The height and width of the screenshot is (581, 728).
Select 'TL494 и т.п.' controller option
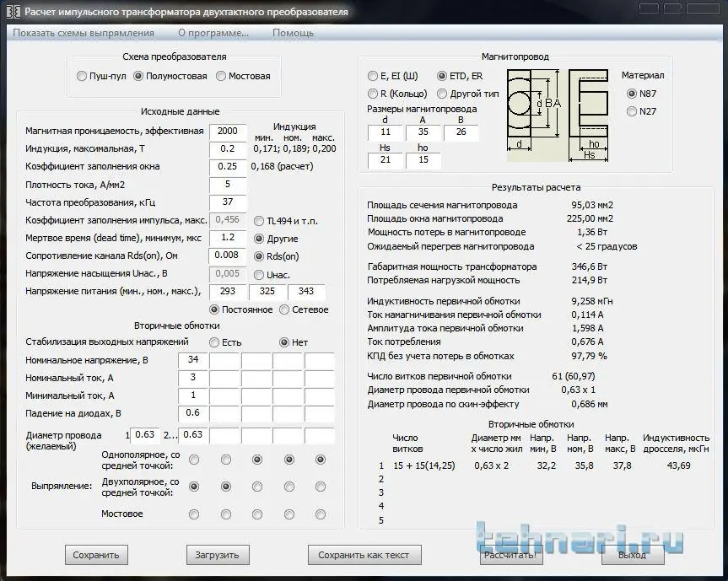(286, 222)
